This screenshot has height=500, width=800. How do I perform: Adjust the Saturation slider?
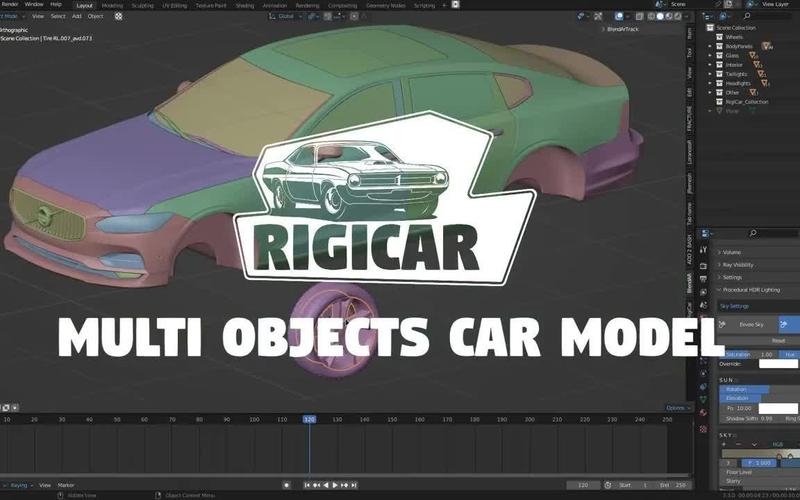click(x=749, y=354)
